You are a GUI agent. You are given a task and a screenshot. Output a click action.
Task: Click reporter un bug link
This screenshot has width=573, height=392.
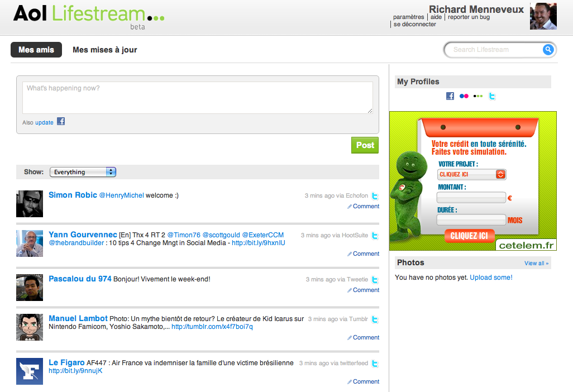tap(469, 17)
